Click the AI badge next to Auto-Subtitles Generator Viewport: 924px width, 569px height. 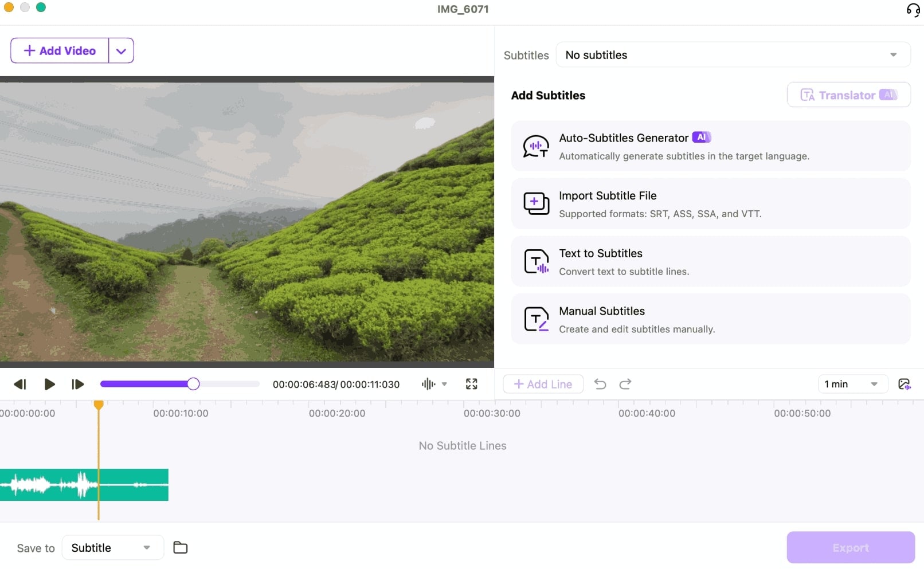(702, 138)
